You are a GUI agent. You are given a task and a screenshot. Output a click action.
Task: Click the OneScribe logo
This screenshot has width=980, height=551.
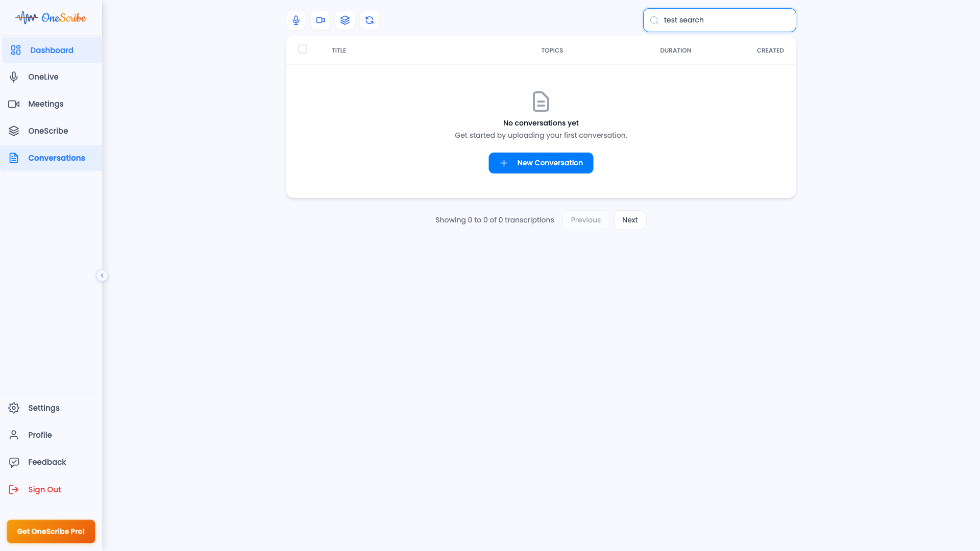tap(51, 18)
